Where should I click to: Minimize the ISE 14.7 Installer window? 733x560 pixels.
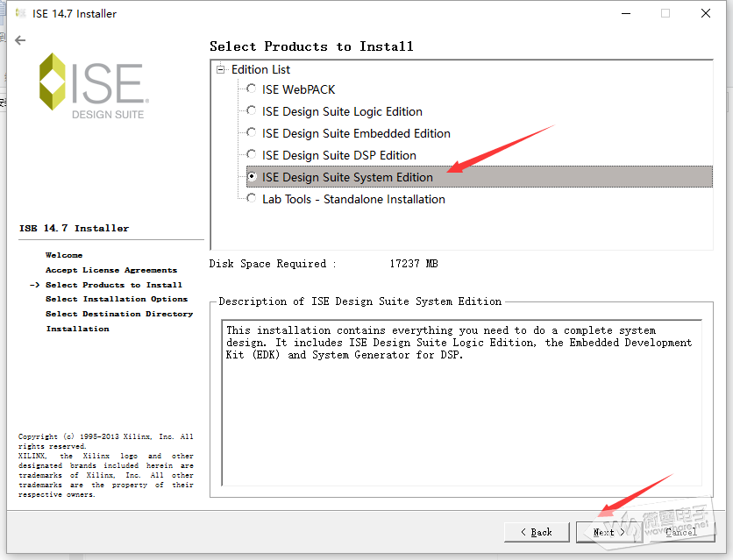pyautogui.click(x=626, y=13)
